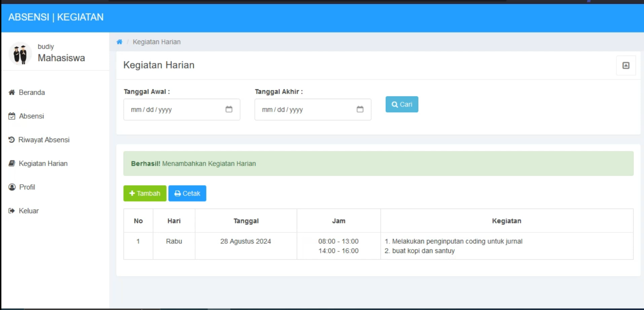Click the Cari search button
644x310 pixels.
(x=402, y=104)
